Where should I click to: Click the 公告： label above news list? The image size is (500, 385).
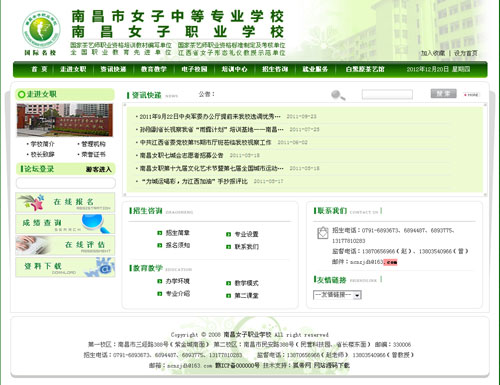pos(207,94)
